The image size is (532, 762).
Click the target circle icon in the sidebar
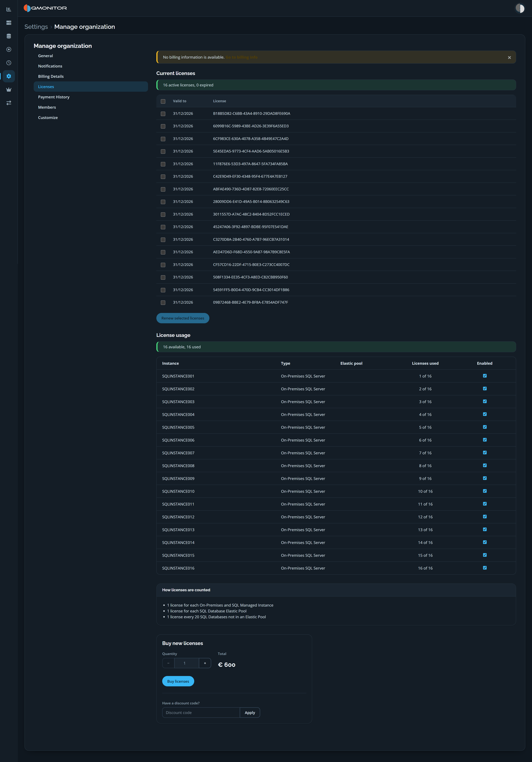coord(9,49)
